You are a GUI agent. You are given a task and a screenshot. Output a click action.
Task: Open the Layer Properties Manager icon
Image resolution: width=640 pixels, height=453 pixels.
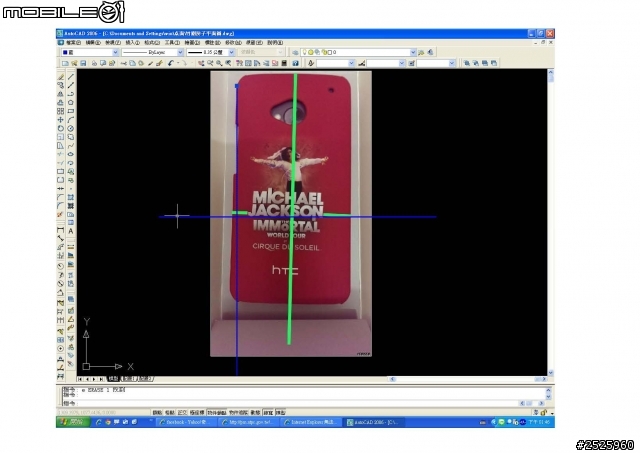[x=296, y=52]
